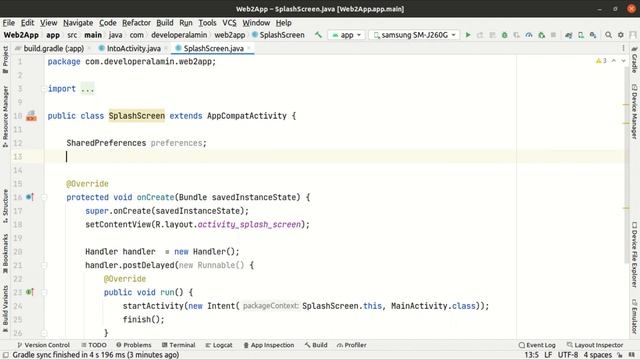Jump to next highlighted warning arrow
Screen dimensions: 640x360
point(623,61)
